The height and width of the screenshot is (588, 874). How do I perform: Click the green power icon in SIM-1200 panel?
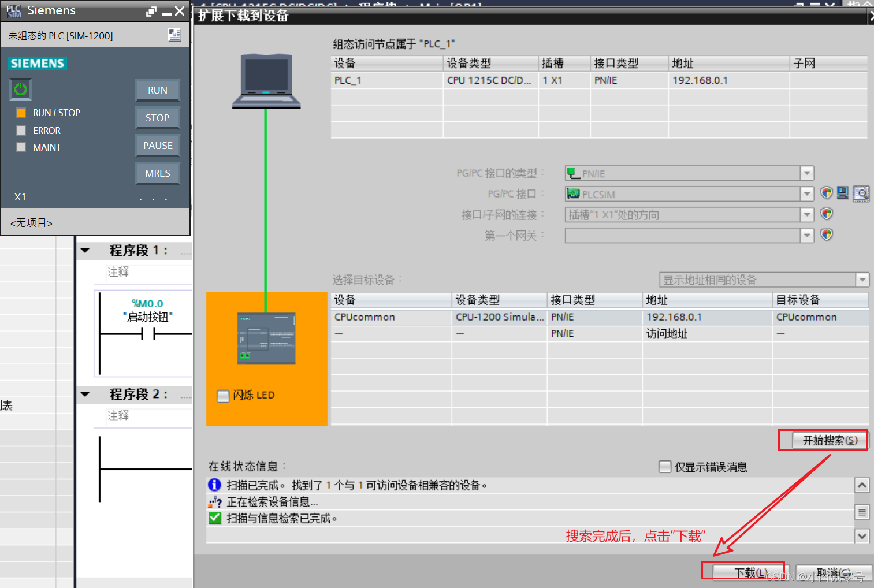pyautogui.click(x=20, y=88)
